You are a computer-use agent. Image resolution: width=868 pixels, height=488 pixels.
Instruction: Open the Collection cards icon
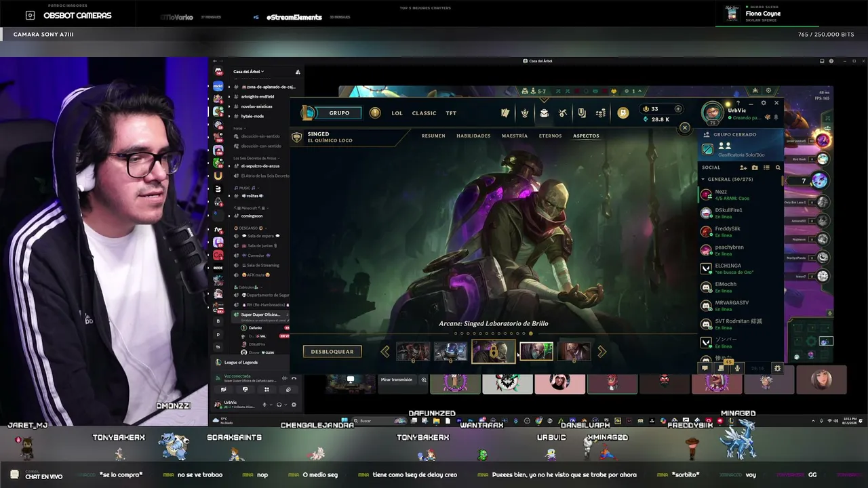coord(505,113)
